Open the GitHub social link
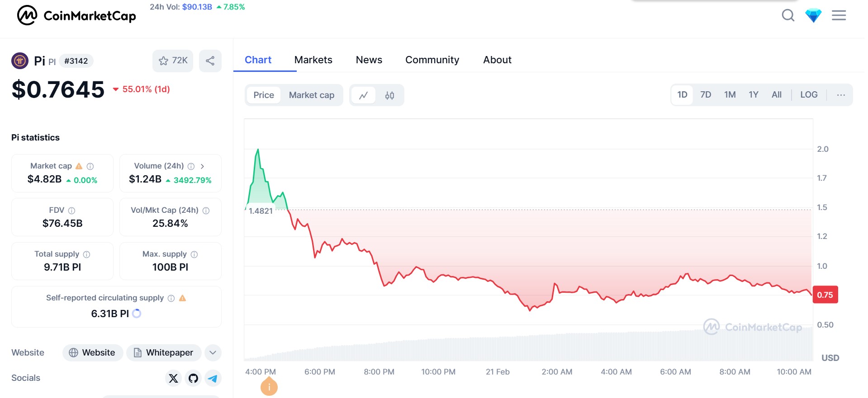Screen dimensions: 868x398 point(193,378)
